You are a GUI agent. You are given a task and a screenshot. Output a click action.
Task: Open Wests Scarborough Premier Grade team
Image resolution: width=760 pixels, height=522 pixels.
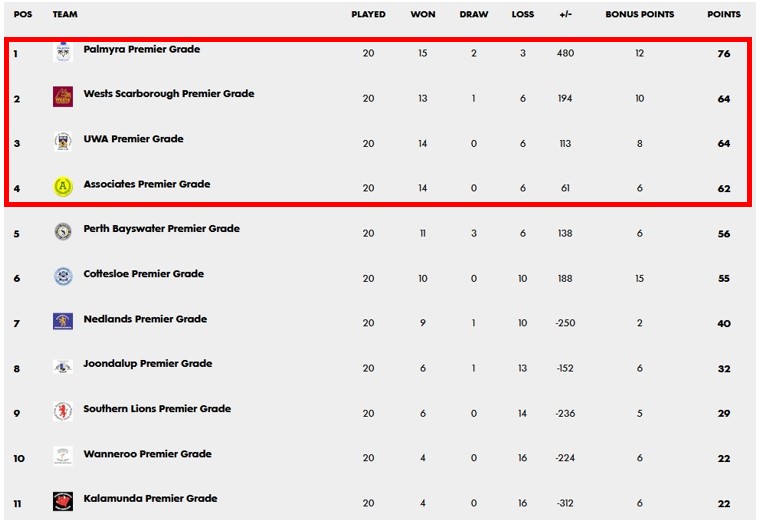coord(169,94)
